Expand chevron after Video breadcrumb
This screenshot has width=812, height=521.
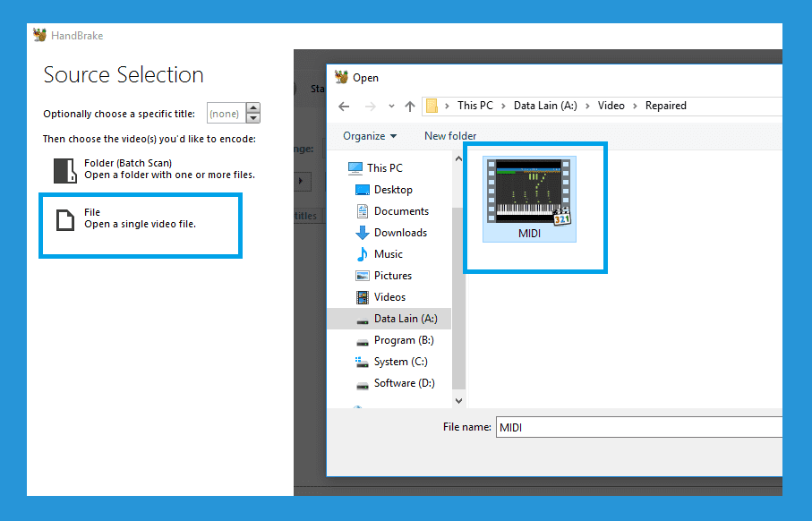635,107
